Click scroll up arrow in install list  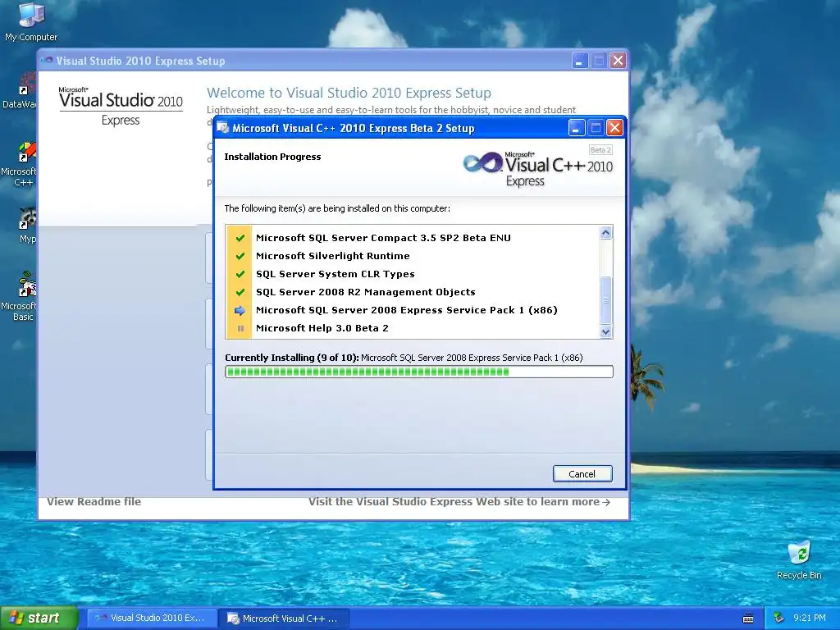(x=605, y=232)
